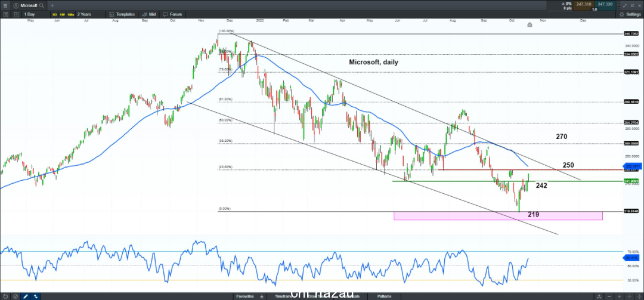Screen dimensions: 644x300
Task: Open the Favourites tab
Action: point(245,296)
